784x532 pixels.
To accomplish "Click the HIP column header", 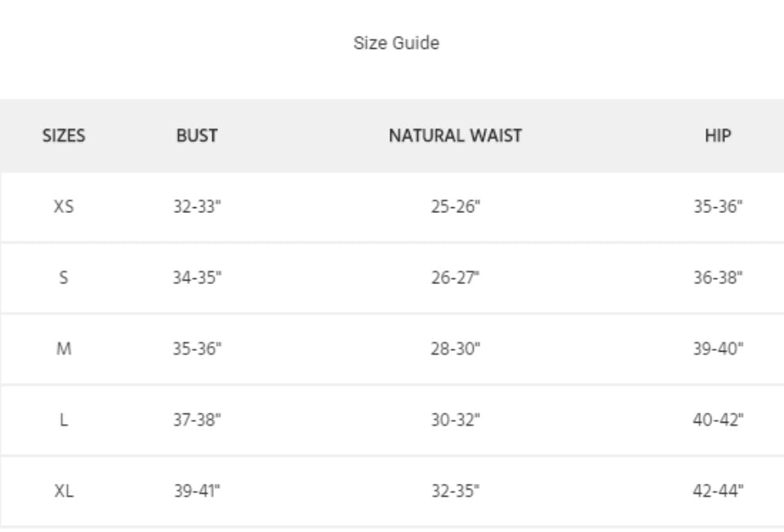I will coord(718,135).
